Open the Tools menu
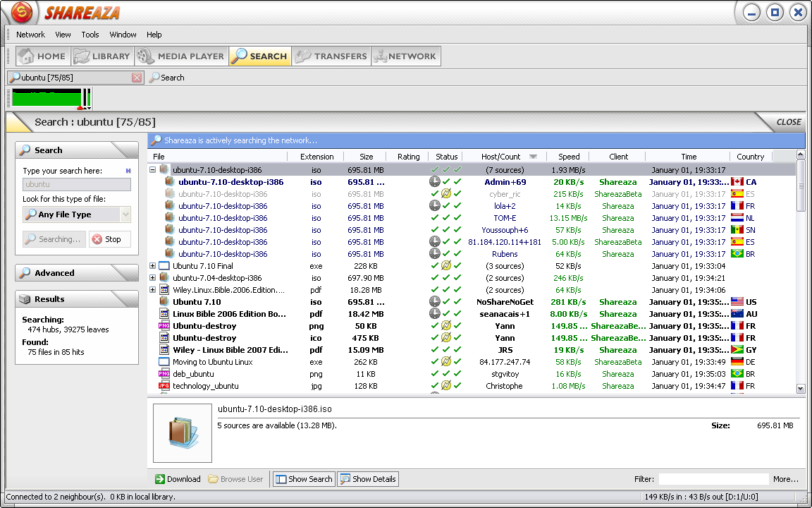 point(90,35)
